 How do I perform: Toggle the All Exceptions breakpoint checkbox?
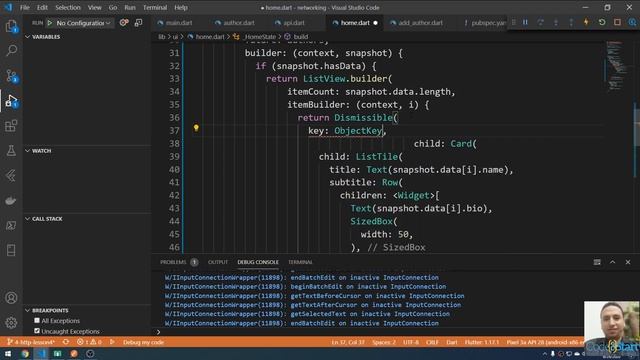(37, 320)
